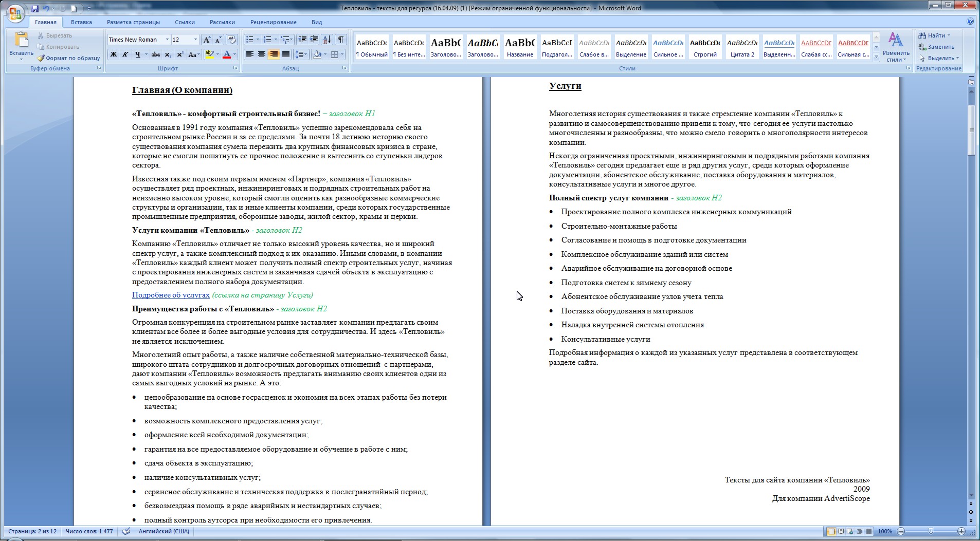Apply the Обычный style
Screen dimensions: 980x541
pos(372,47)
